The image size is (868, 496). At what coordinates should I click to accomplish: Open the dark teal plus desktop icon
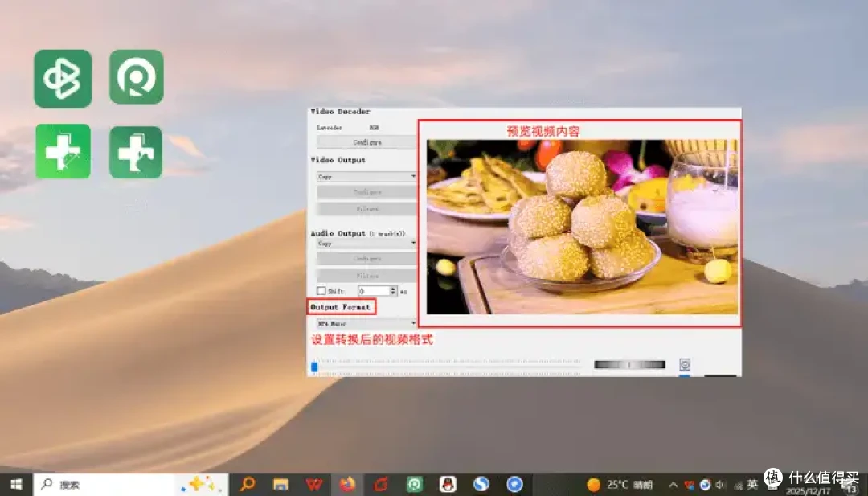(x=136, y=152)
